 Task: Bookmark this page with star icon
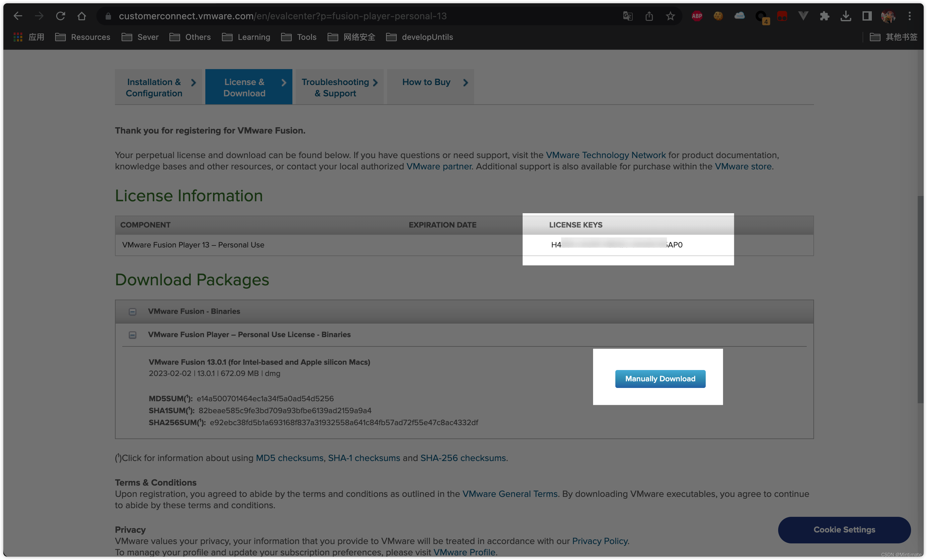click(x=670, y=16)
